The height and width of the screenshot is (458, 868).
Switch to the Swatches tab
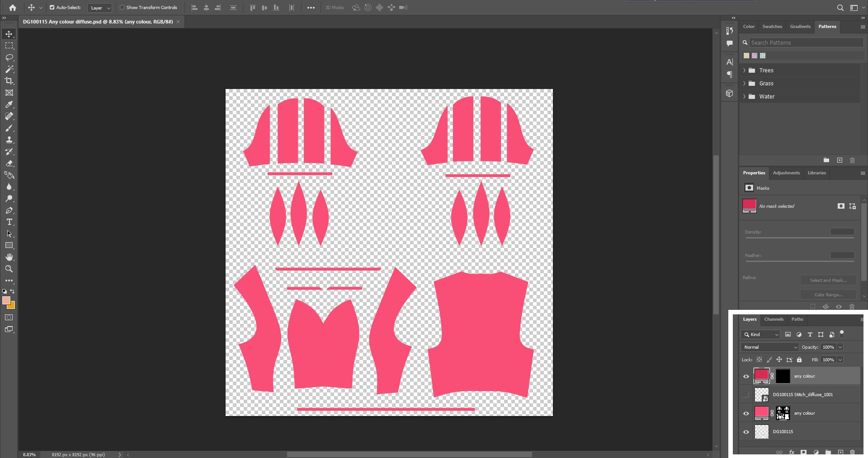(772, 27)
